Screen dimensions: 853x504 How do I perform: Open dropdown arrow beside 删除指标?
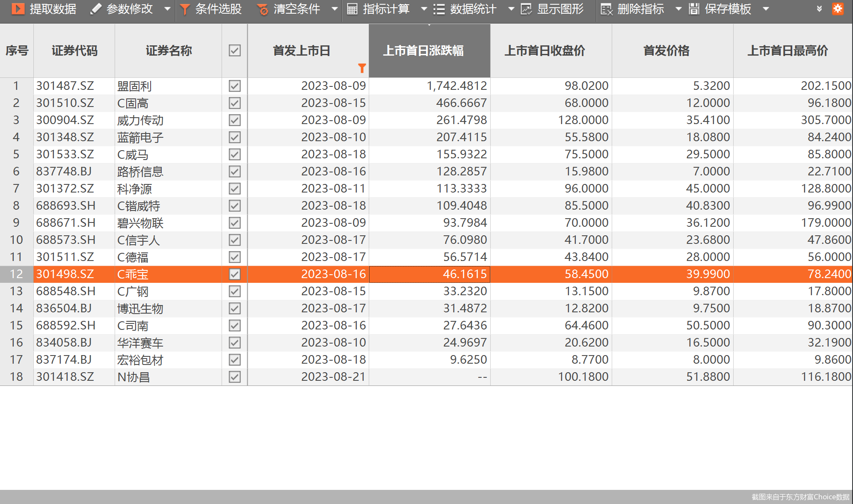pos(678,9)
